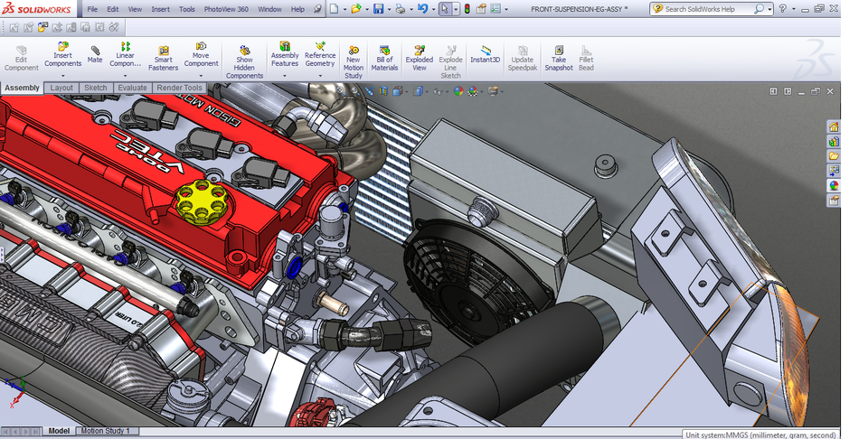Open Assembly Features
Image resolution: width=868 pixels, height=439 pixels.
tap(285, 55)
